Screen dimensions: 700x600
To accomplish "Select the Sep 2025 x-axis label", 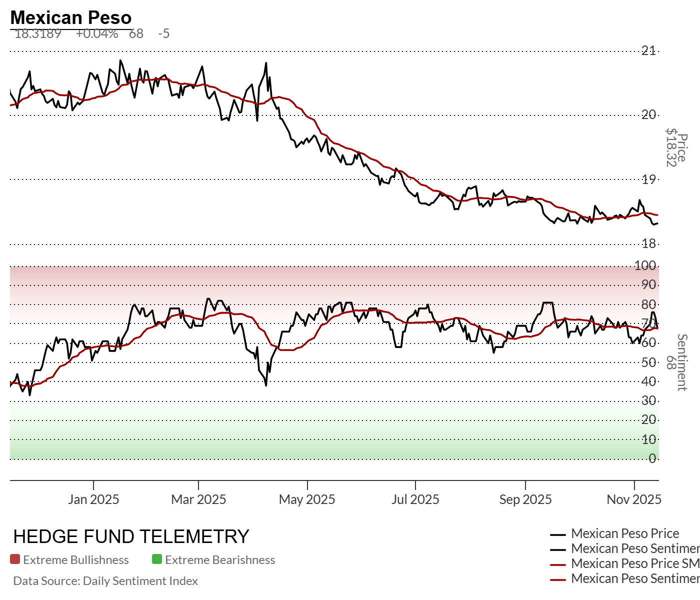I will coord(525,499).
